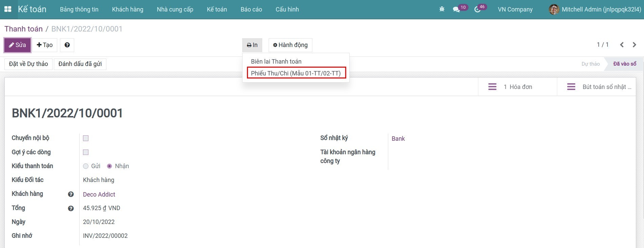
Task: Select Biên lai Thanh toán print option
Action: (276, 61)
